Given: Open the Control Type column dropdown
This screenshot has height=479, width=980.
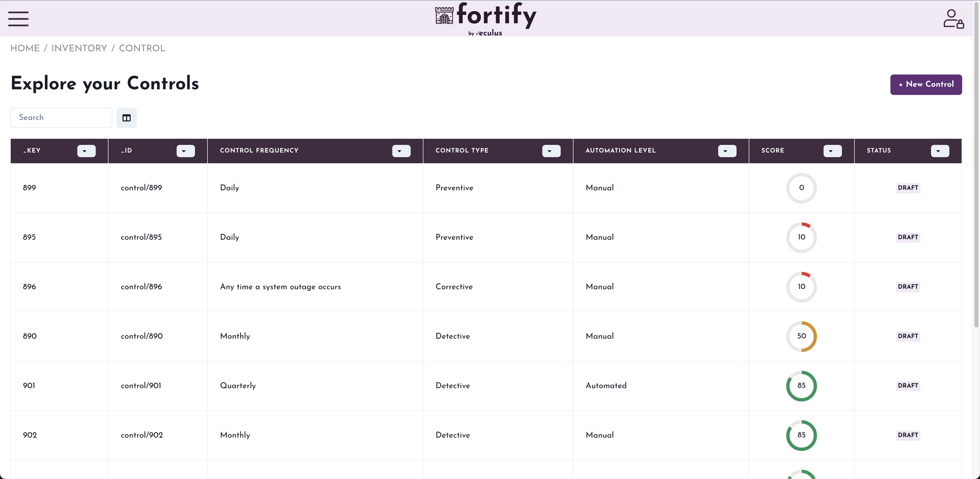Looking at the screenshot, I should [x=551, y=151].
